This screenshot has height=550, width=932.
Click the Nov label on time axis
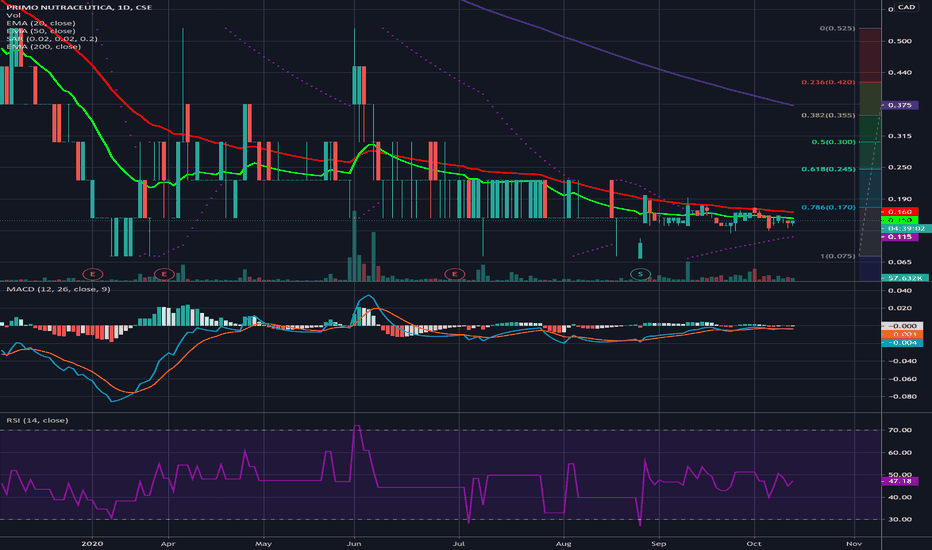(x=854, y=543)
